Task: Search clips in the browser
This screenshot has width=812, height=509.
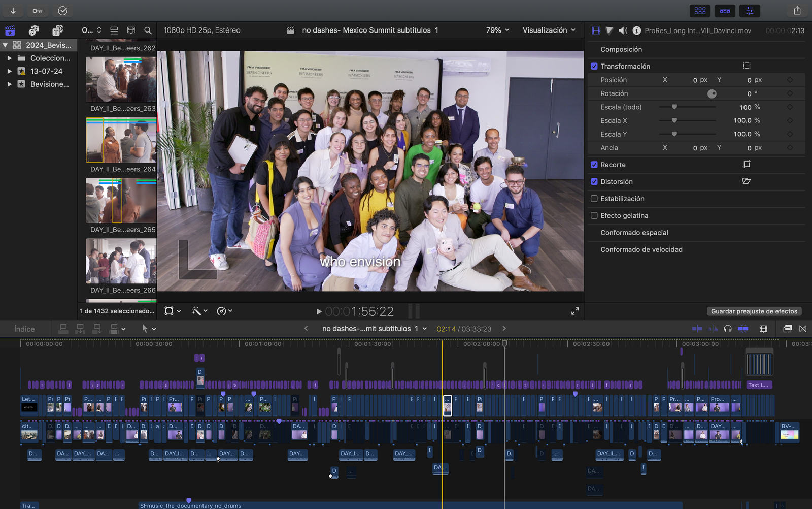Action: coord(148,30)
